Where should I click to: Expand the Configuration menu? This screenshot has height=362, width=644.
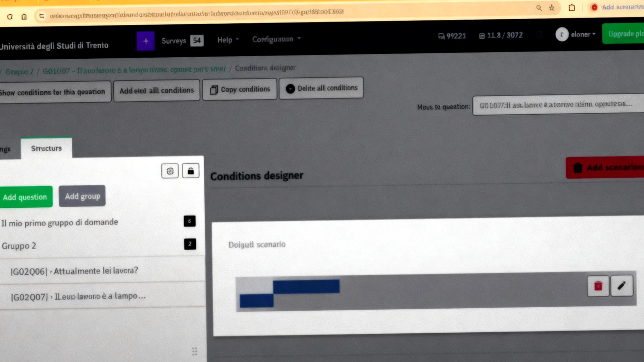[276, 39]
